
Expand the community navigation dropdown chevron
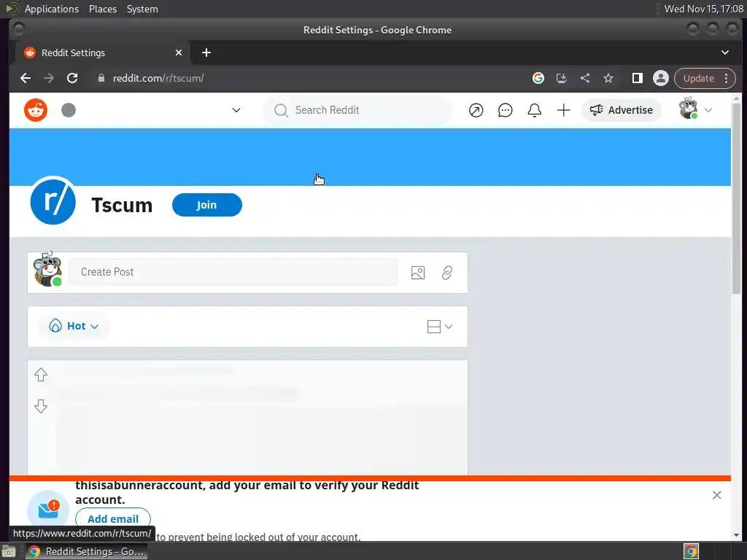(x=236, y=111)
